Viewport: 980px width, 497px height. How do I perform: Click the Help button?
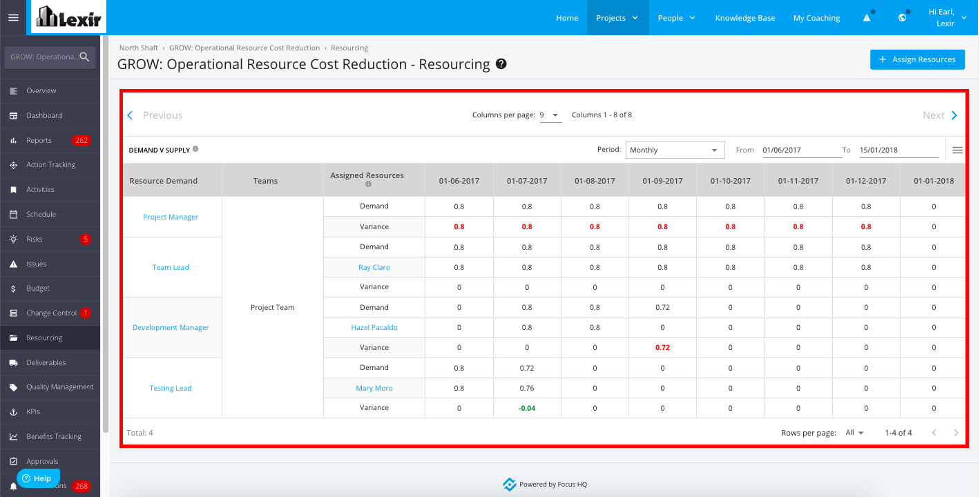pyautogui.click(x=38, y=478)
